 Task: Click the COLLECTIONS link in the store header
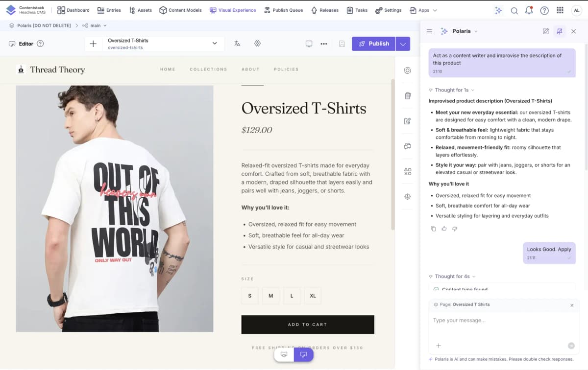click(208, 69)
